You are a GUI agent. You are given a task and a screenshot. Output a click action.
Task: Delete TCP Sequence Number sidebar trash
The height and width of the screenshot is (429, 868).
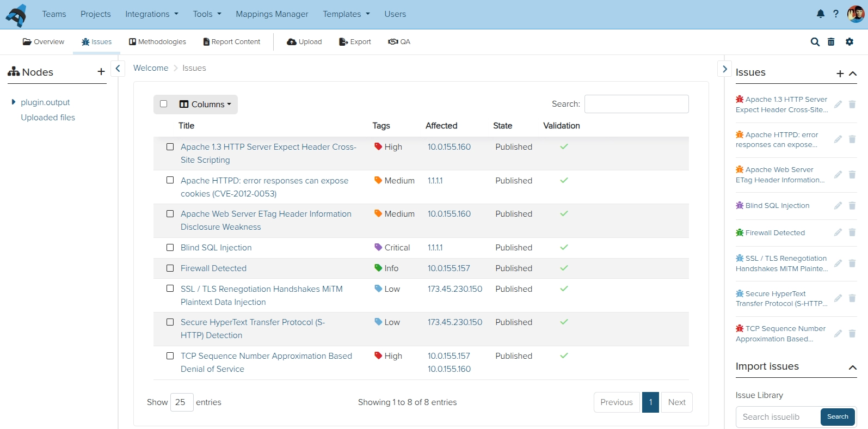coord(852,334)
